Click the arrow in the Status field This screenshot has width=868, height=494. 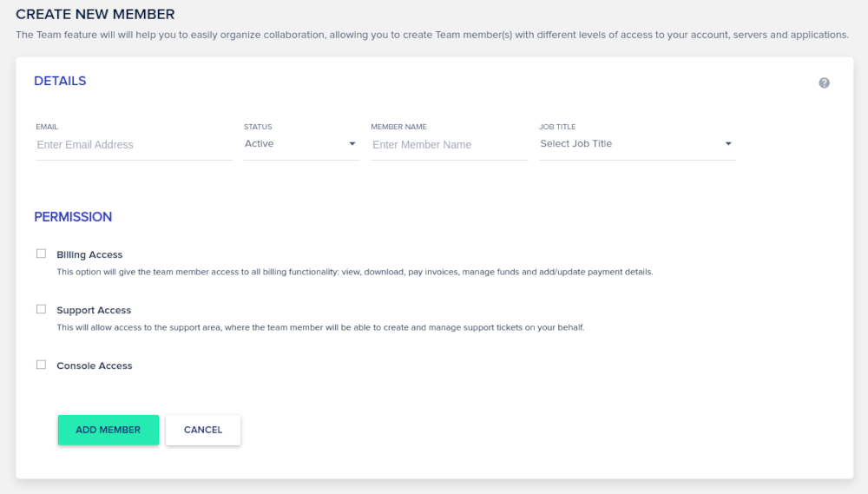click(x=352, y=144)
